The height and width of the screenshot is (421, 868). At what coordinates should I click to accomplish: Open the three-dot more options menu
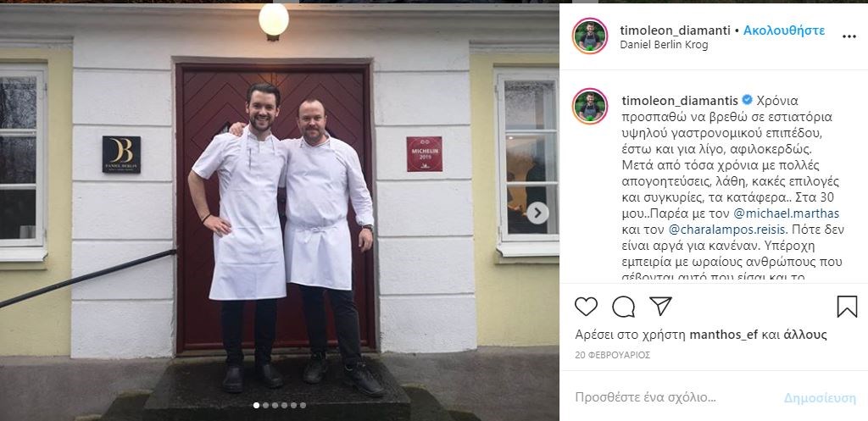(849, 36)
